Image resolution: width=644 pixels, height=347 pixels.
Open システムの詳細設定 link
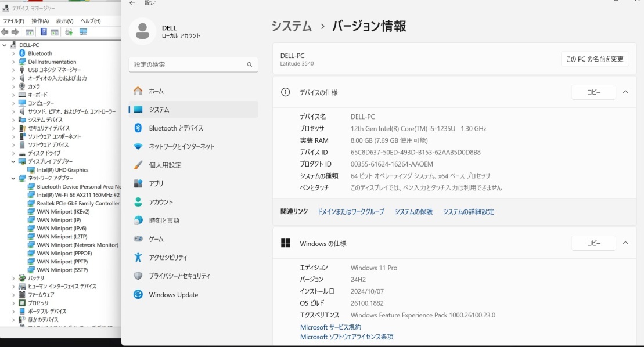coord(469,212)
